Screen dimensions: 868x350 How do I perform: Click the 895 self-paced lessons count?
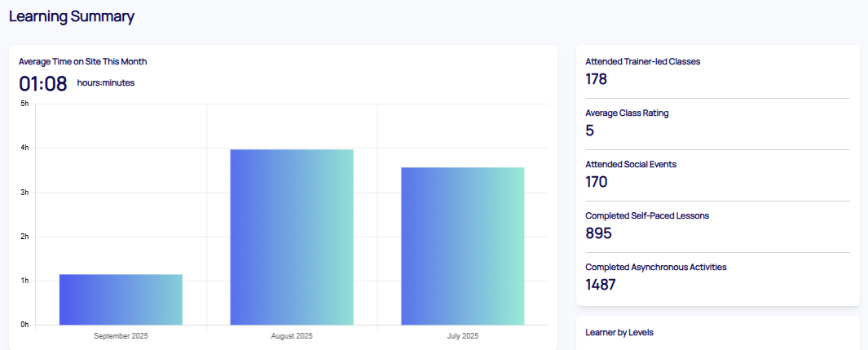(598, 233)
